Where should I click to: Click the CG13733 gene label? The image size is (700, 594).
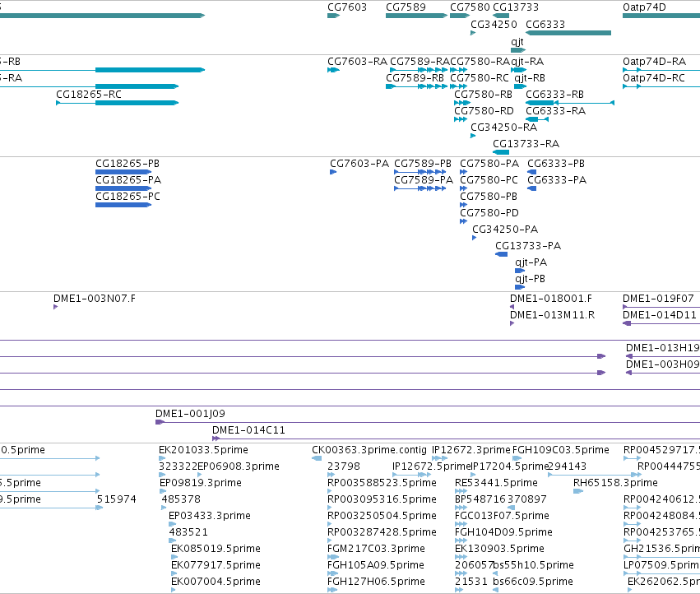click(516, 7)
